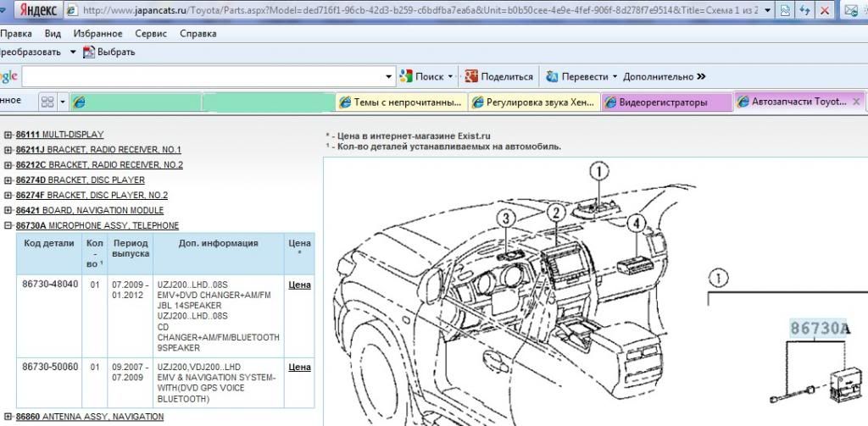Open the 86421 BOARD, NAVIGATION MODULE link
The height and width of the screenshot is (426, 868).
click(x=90, y=210)
